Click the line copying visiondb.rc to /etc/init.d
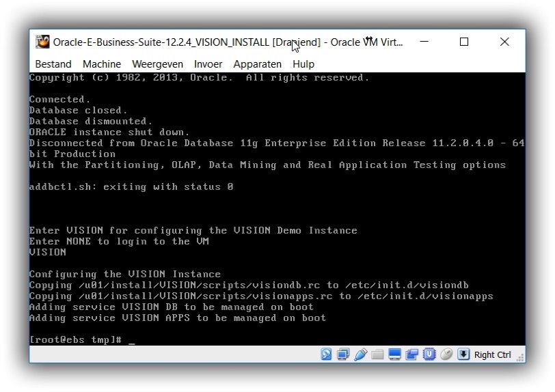555x392 pixels. click(x=249, y=285)
